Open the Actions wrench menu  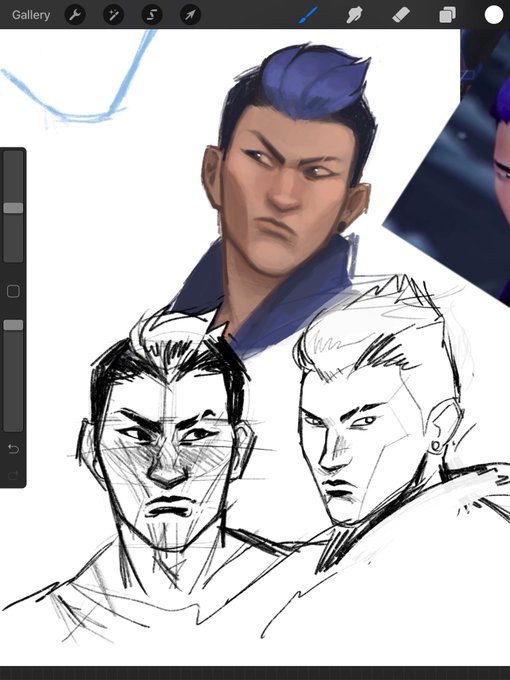[x=75, y=15]
